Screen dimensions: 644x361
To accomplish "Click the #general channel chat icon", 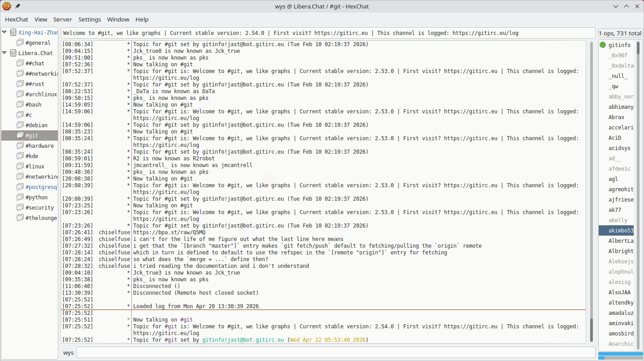I will pos(20,43).
